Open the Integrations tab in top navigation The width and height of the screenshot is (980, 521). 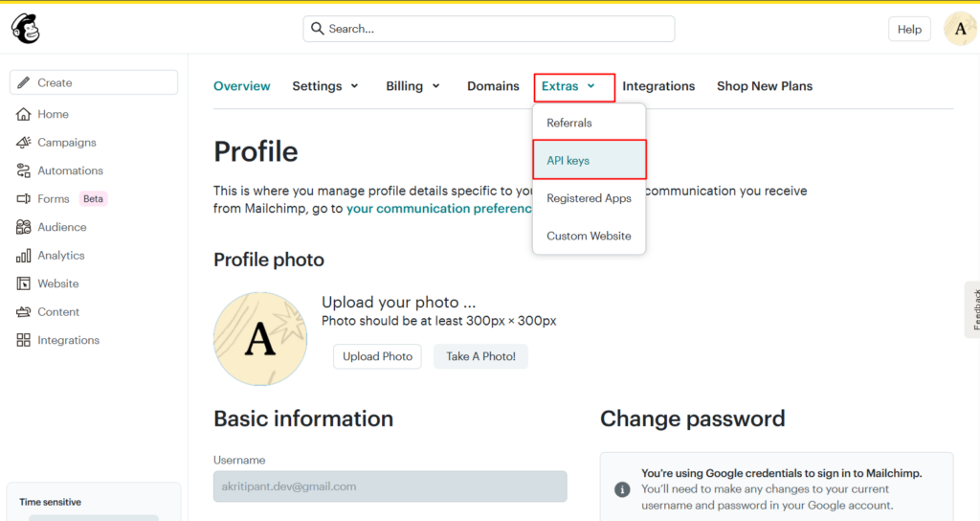658,86
